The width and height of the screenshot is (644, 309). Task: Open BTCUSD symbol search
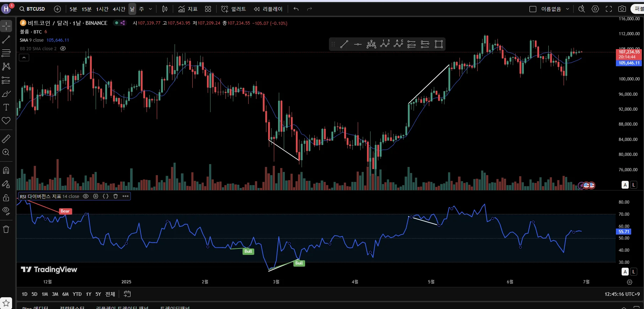click(x=32, y=9)
